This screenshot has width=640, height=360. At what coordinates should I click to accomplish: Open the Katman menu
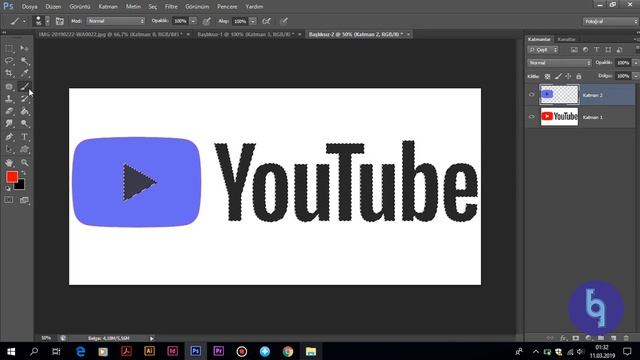coord(108,7)
